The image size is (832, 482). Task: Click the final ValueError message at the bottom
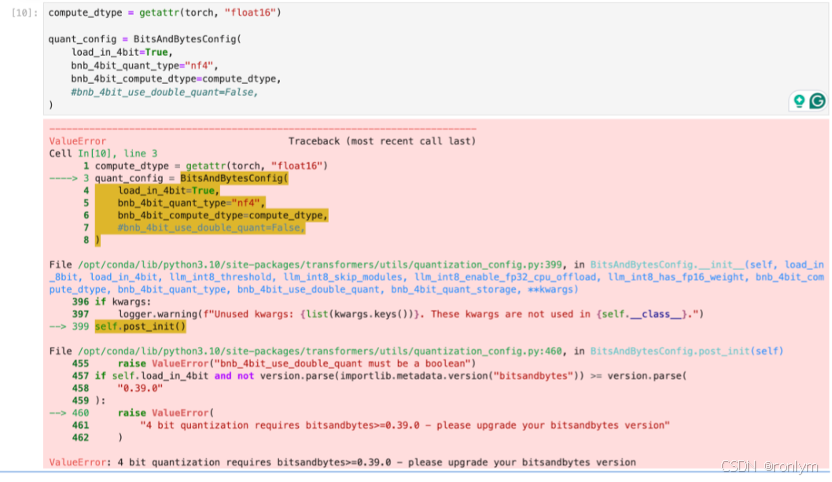[x=342, y=462]
